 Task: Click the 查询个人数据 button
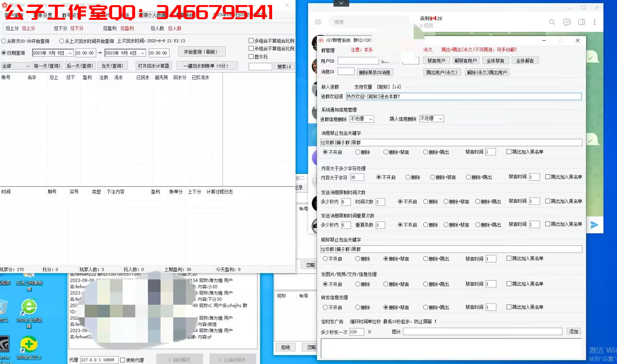point(152,15)
